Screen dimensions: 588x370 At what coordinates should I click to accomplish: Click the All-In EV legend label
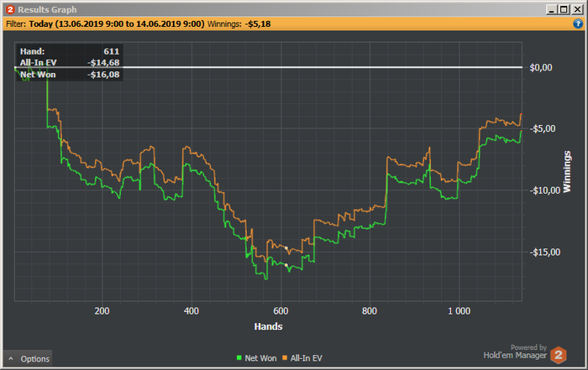[306, 358]
